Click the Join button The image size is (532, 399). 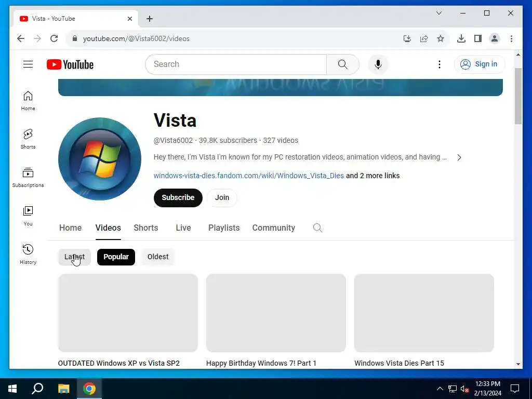222,197
